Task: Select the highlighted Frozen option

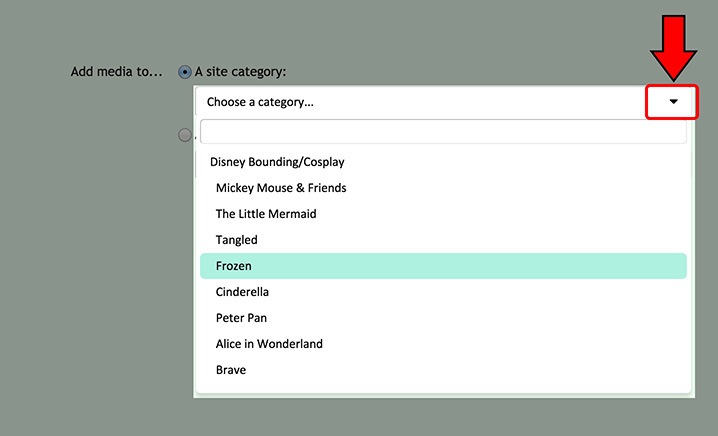Action: (x=443, y=266)
